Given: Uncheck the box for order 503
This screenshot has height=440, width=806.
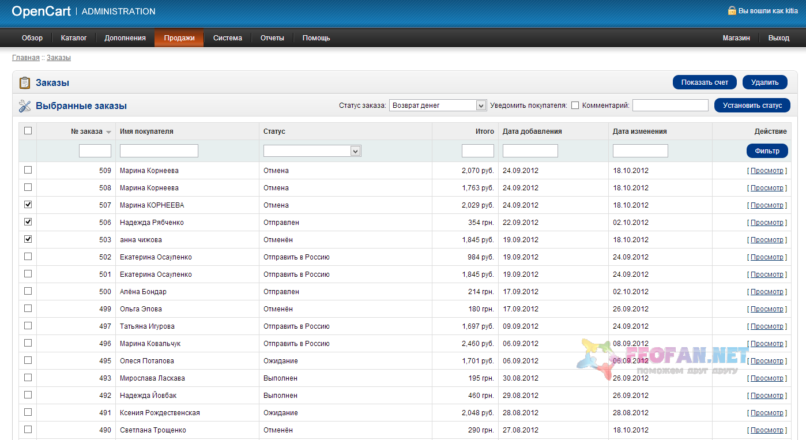Looking at the screenshot, I should tap(28, 239).
